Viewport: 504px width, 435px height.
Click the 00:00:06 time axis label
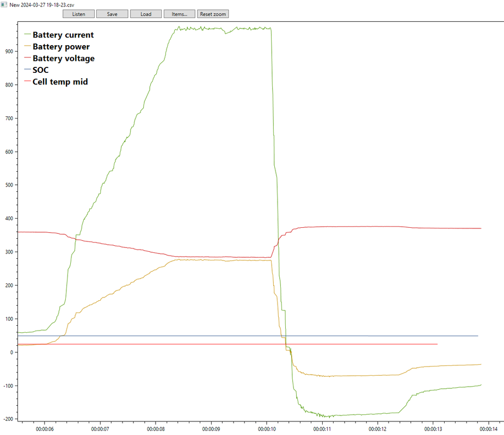coord(45,429)
